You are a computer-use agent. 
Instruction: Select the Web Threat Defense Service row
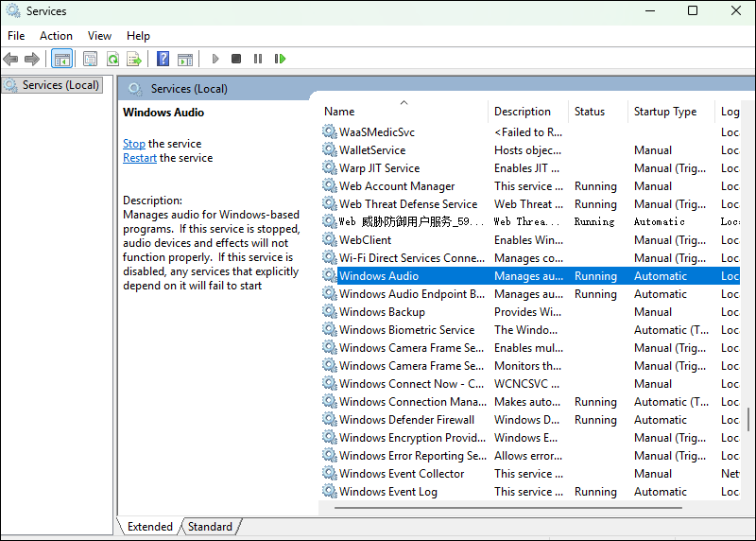coord(530,203)
